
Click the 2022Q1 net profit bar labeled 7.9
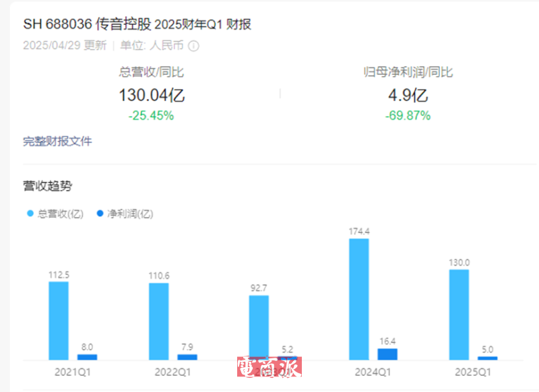[187, 357]
